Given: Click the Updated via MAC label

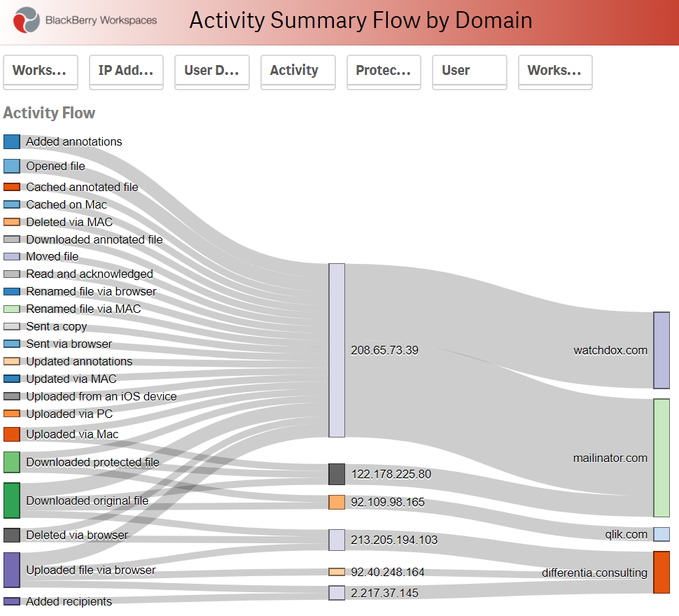Looking at the screenshot, I should pos(71,379).
